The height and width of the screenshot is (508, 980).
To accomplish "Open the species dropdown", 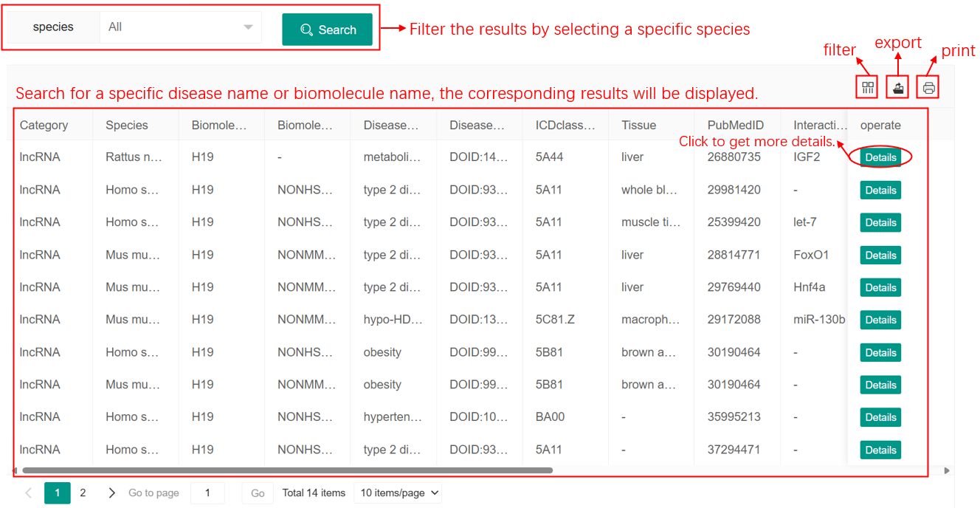I will tap(180, 27).
